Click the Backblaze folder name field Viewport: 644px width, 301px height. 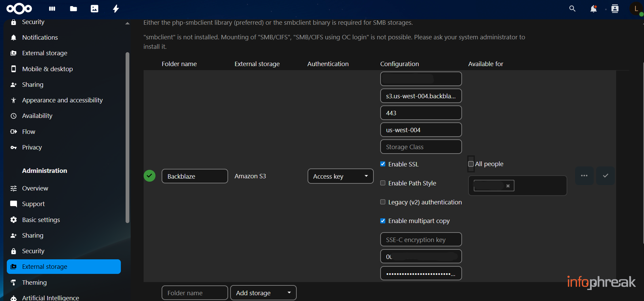(x=195, y=176)
